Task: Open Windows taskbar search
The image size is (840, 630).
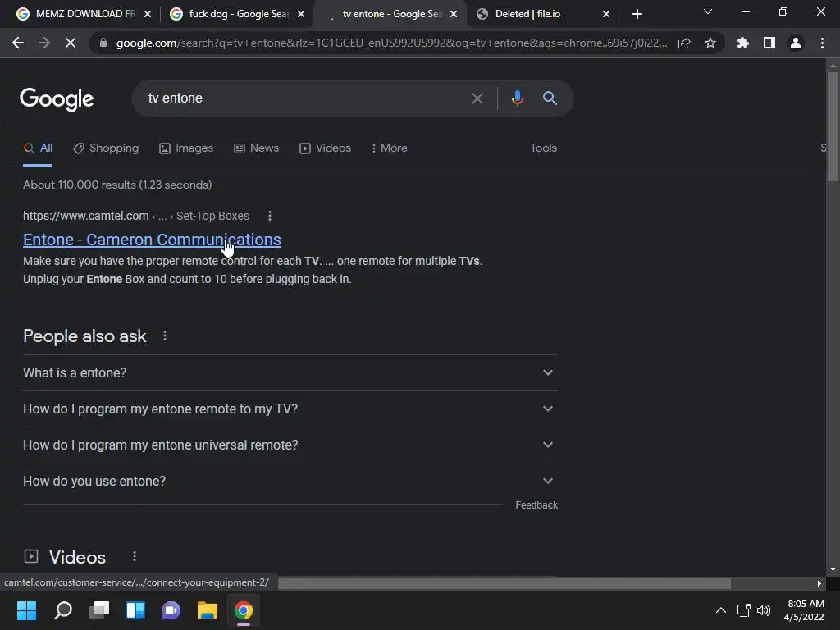Action: (x=63, y=610)
